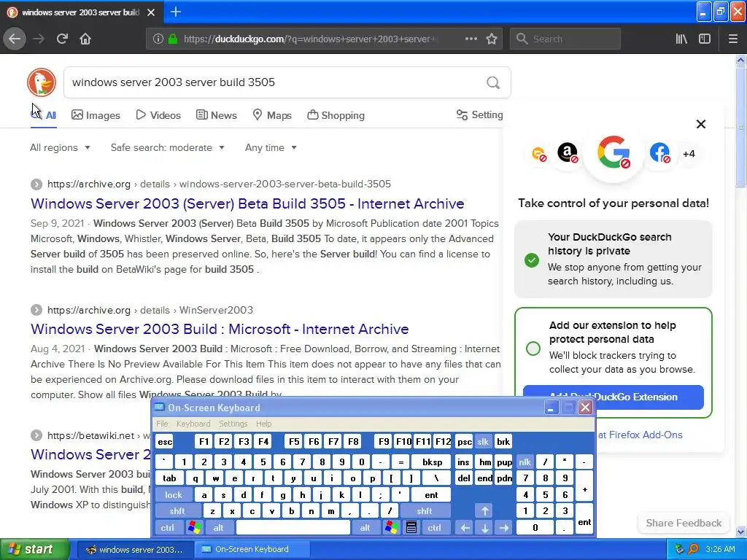747x560 pixels.
Task: Toggle the left shft key
Action: click(178, 511)
